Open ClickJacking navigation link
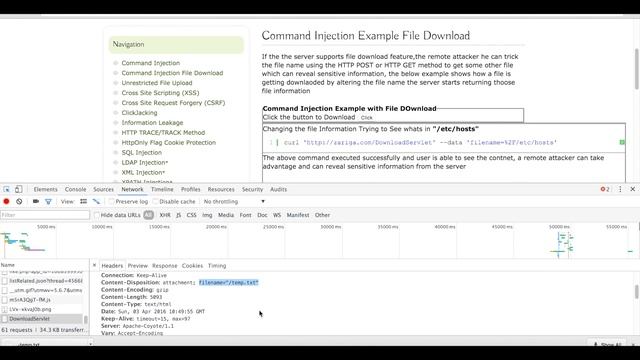Viewport: 640px width, 360px height. point(139,113)
